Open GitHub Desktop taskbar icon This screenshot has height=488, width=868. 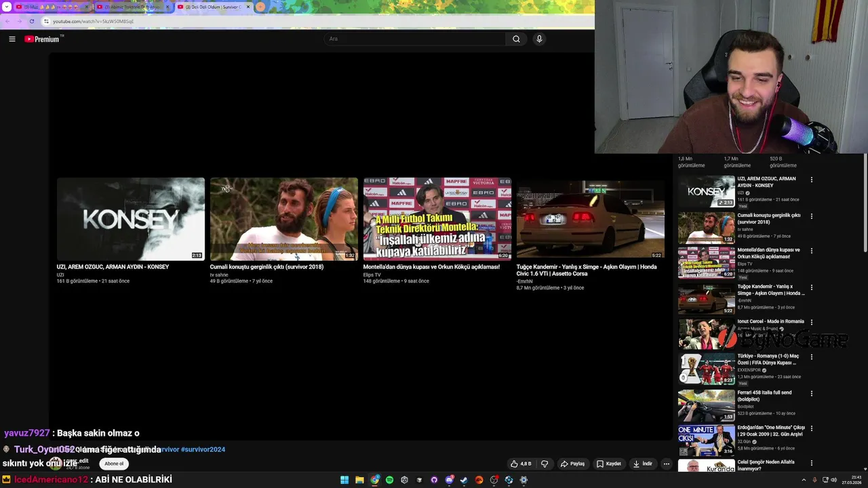[434, 480]
